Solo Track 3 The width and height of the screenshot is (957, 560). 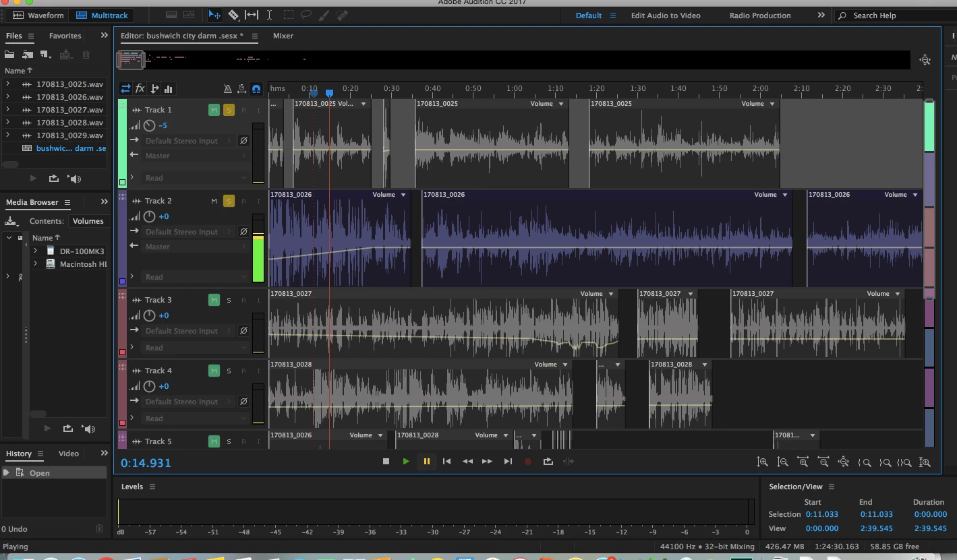pyautogui.click(x=229, y=300)
